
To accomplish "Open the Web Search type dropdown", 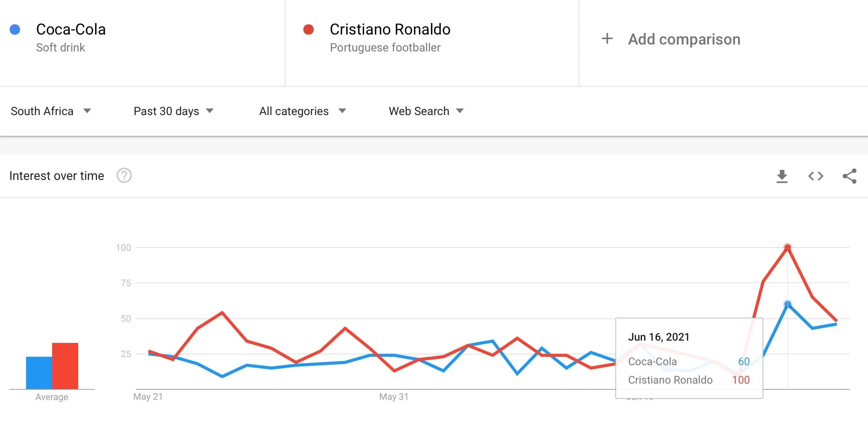I will 426,111.
